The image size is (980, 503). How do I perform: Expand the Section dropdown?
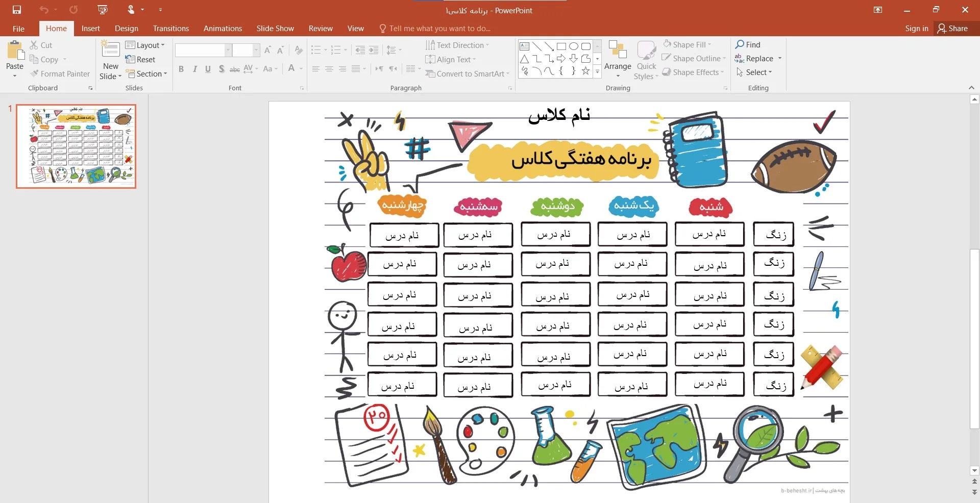146,73
